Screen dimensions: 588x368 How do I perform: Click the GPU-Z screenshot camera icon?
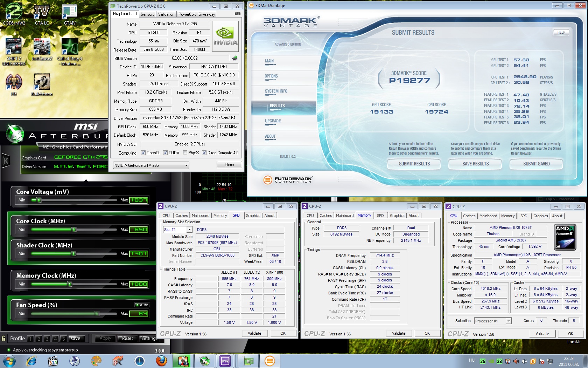click(x=238, y=14)
